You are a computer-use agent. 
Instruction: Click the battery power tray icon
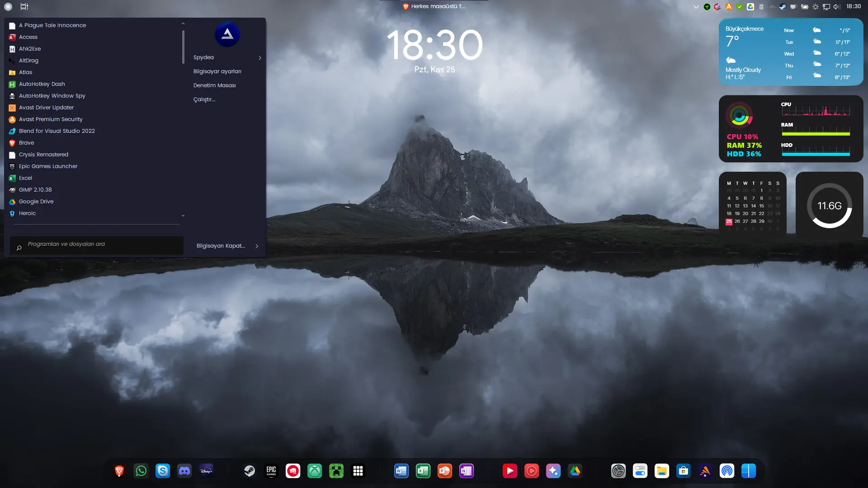pos(805,7)
